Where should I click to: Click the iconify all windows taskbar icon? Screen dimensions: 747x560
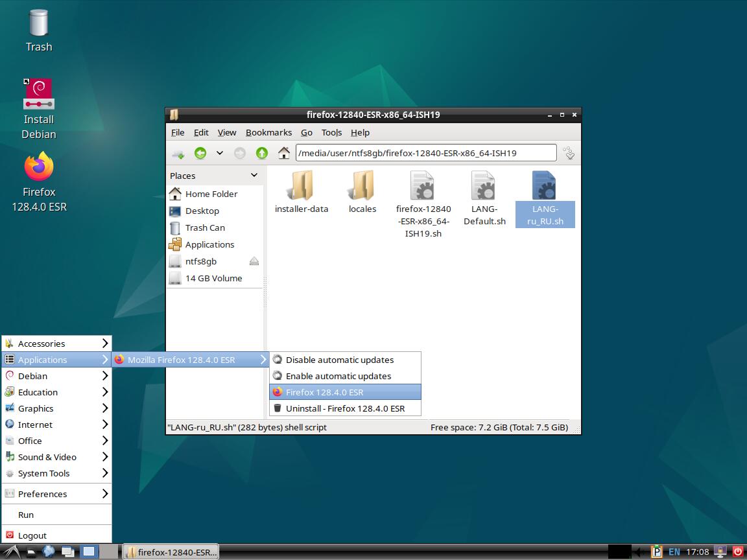click(x=68, y=552)
